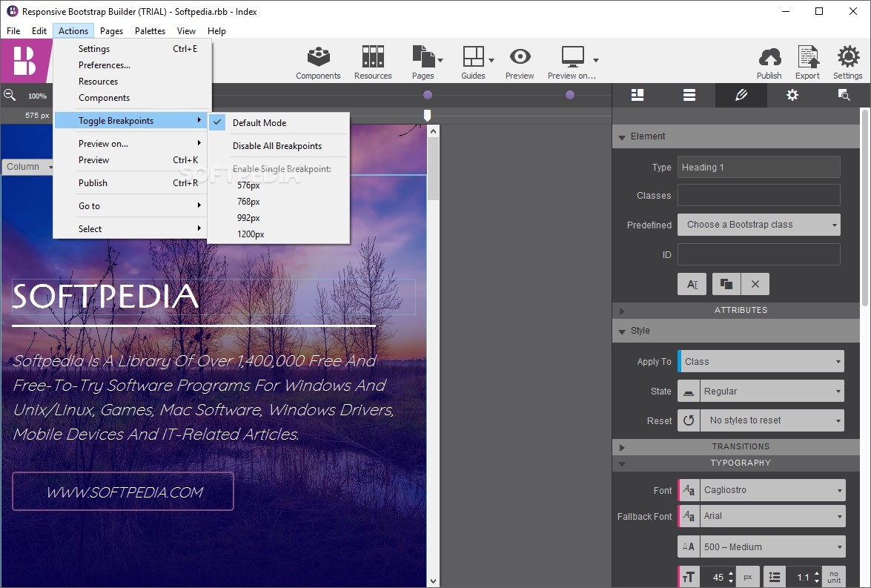Click the Classes input field

coord(759,195)
